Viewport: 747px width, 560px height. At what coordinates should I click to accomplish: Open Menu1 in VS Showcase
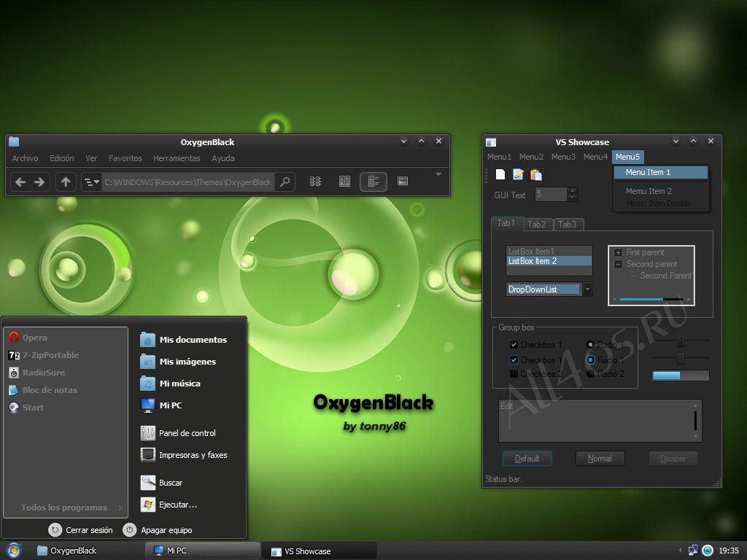499,157
